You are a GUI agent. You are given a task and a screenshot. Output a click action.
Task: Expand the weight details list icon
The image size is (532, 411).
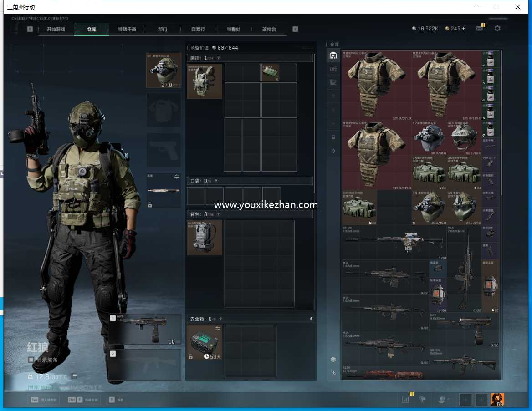tap(74, 376)
